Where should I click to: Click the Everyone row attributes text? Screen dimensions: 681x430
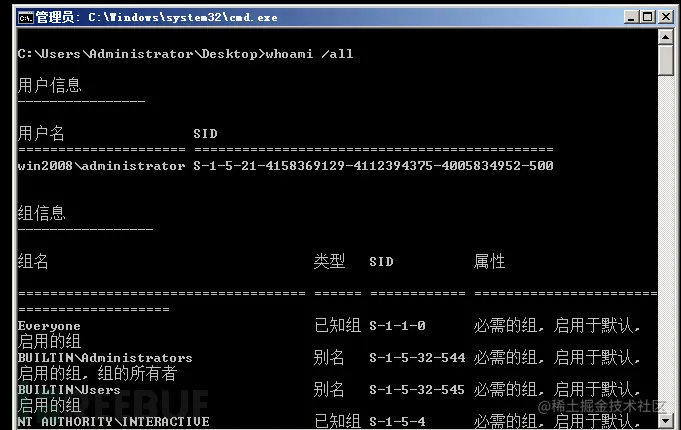click(x=557, y=325)
